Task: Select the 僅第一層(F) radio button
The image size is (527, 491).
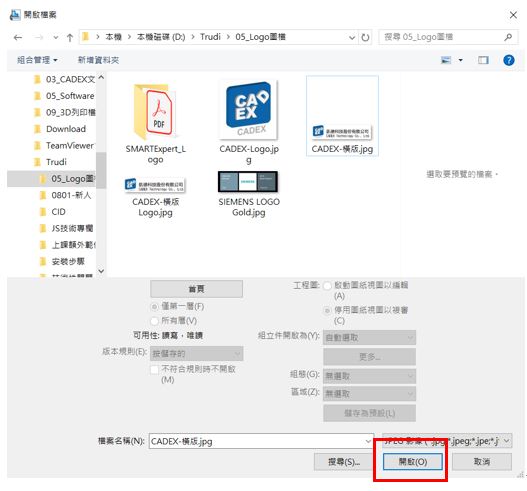Action: [154, 307]
